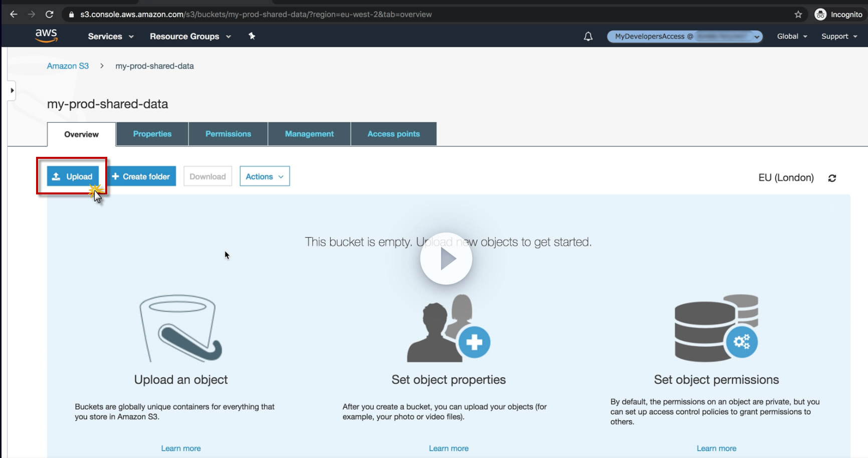Click the 'By default, the permissions' description
Viewport: 868px width, 458px height.
click(x=715, y=412)
